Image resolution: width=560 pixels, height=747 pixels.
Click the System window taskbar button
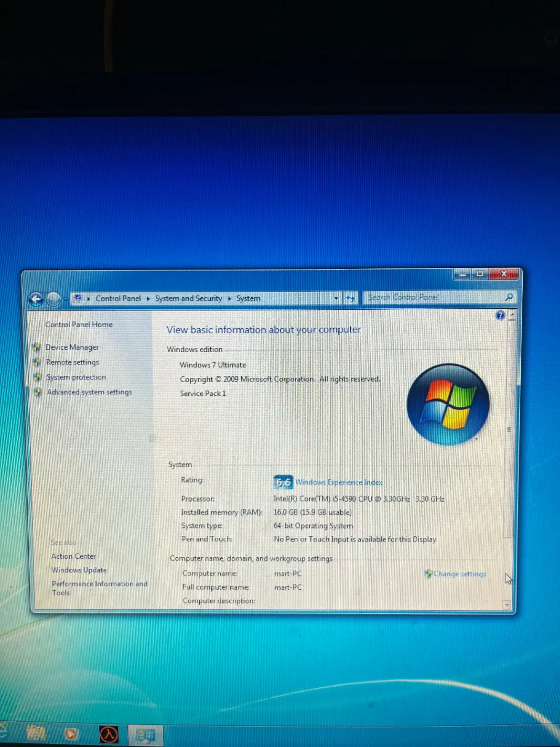click(146, 735)
